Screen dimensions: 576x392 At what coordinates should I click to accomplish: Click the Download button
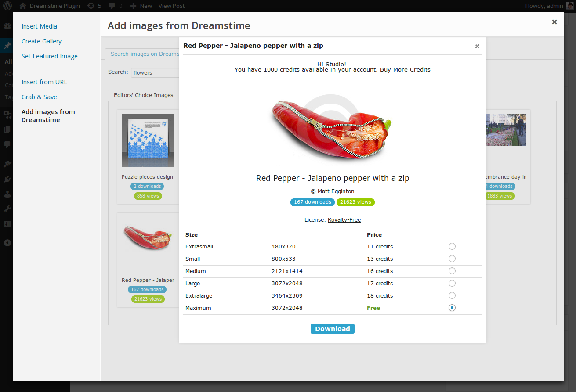coord(333,329)
